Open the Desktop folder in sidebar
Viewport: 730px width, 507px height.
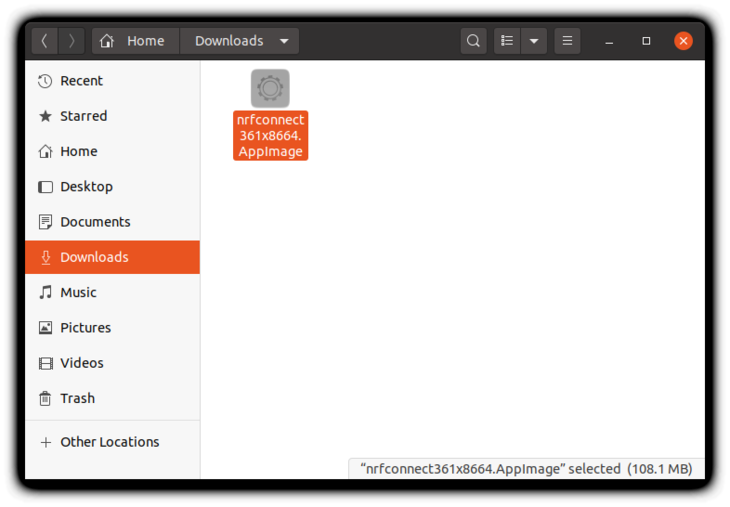click(113, 187)
